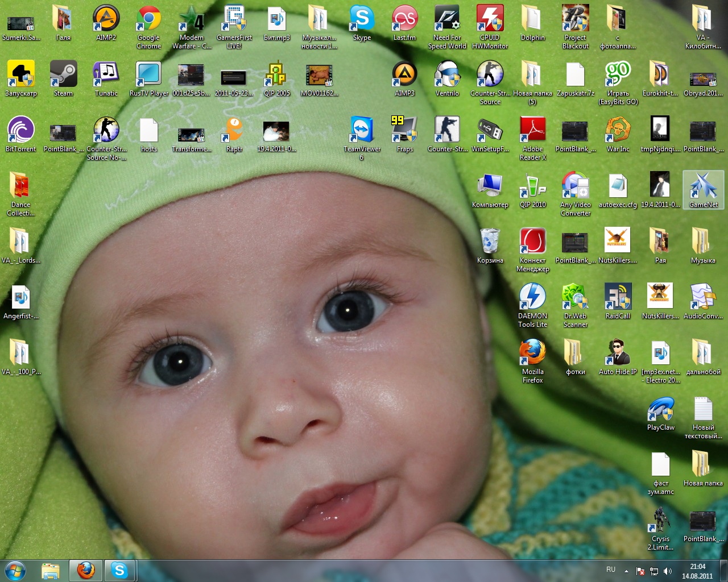The image size is (728, 582).
Task: Select the Steam desktop icon
Action: [x=63, y=74]
